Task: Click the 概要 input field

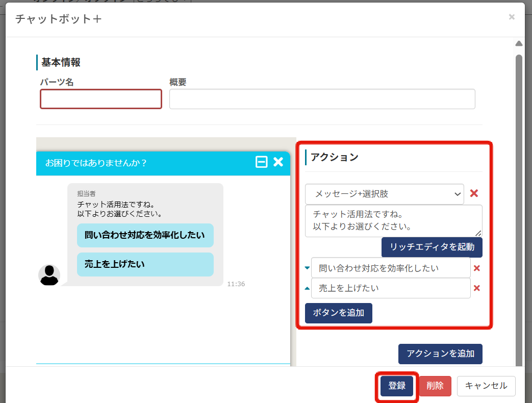Action: point(321,98)
